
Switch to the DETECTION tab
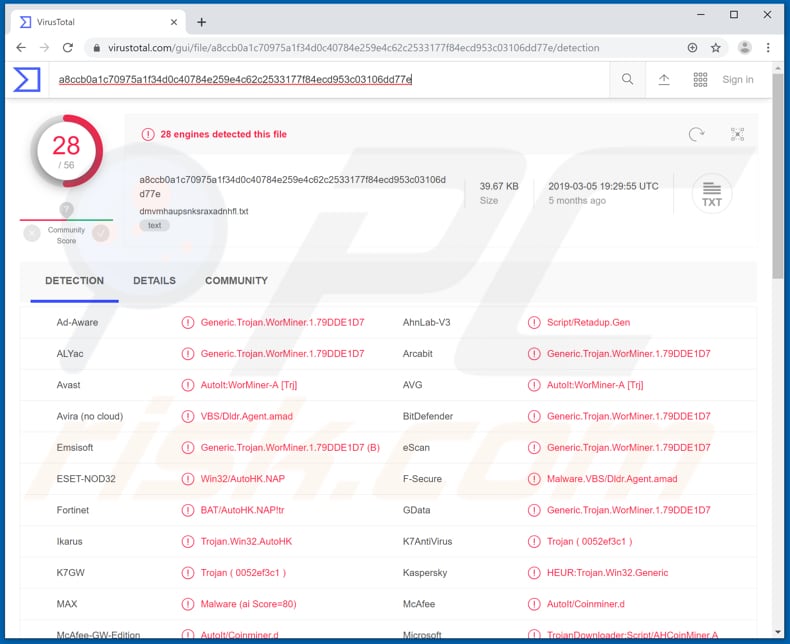tap(75, 281)
